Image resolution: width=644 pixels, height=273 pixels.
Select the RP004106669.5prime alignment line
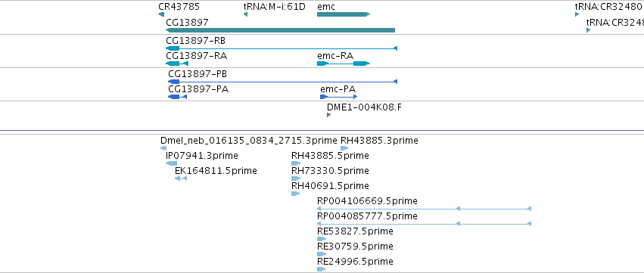coord(425,209)
